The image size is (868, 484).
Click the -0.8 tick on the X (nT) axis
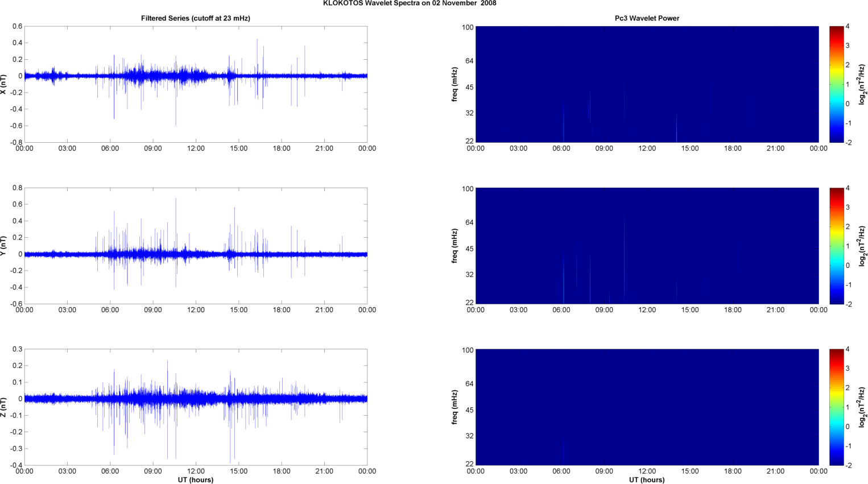pyautogui.click(x=17, y=142)
